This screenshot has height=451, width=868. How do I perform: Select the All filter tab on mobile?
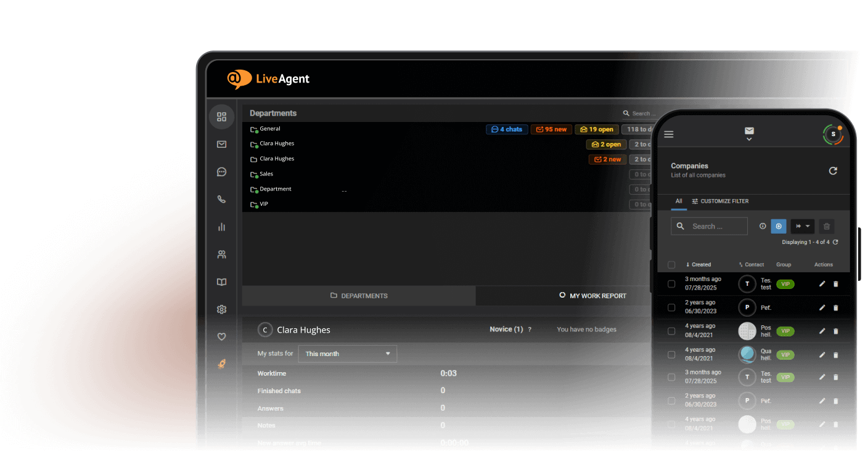[679, 201]
